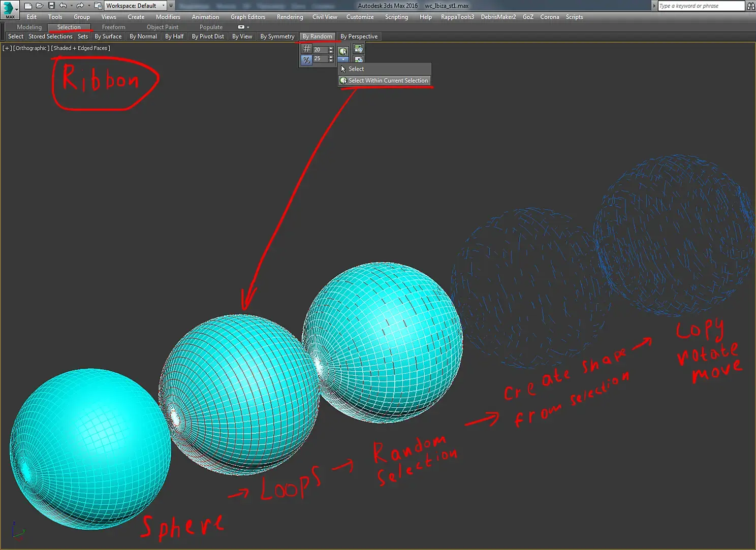Create a new scene with New icon

pos(28,6)
